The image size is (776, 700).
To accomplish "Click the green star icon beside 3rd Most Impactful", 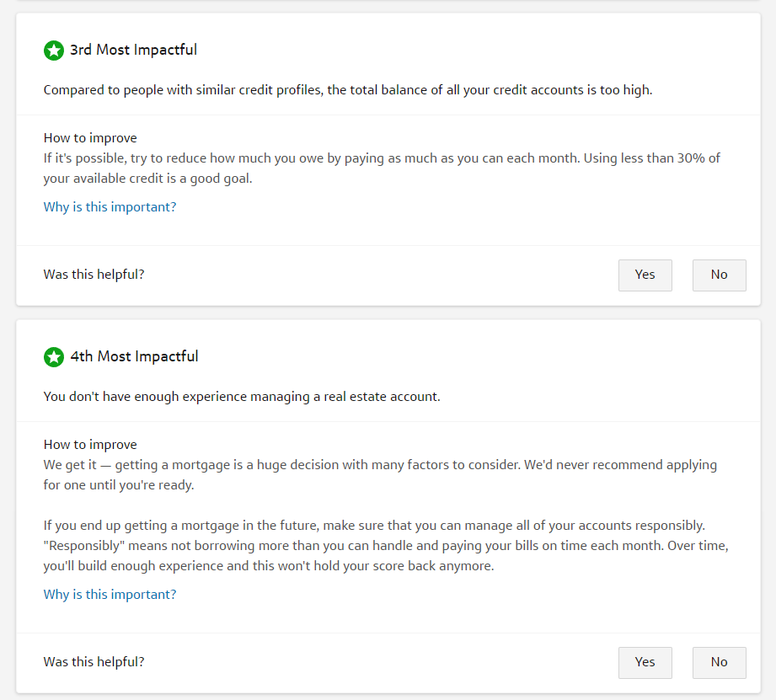I will 54,51.
